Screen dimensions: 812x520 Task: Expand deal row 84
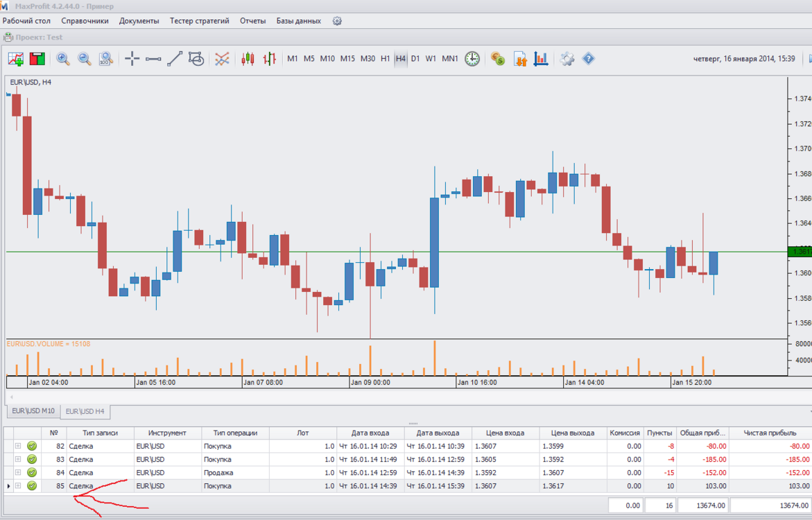(x=18, y=472)
